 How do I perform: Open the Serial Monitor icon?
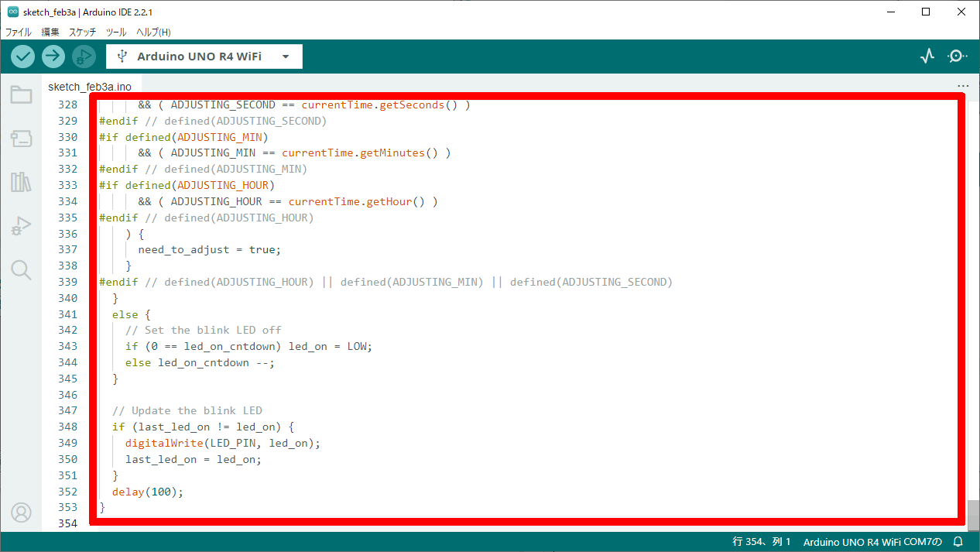[x=958, y=56]
